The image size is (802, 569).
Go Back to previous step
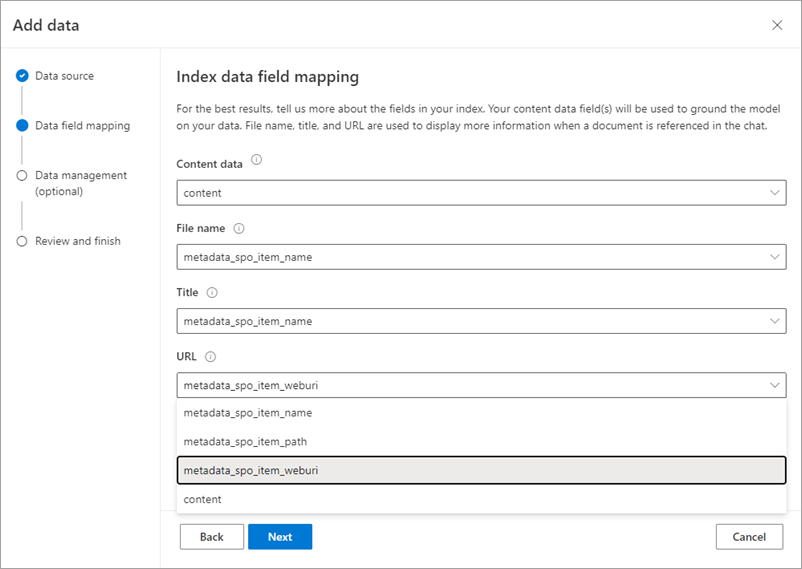(212, 537)
